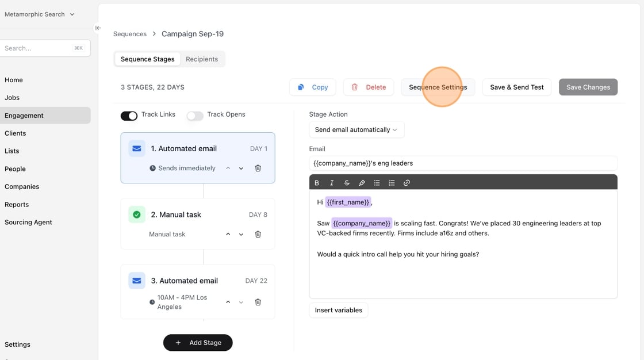Click the Insert variables button

pyautogui.click(x=339, y=311)
